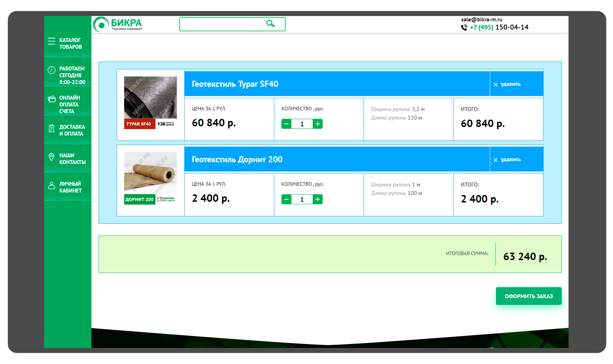Open ЛИЧНЫЙ КАБИНЕТ menu item
The height and width of the screenshot is (364, 613).
[x=70, y=187]
